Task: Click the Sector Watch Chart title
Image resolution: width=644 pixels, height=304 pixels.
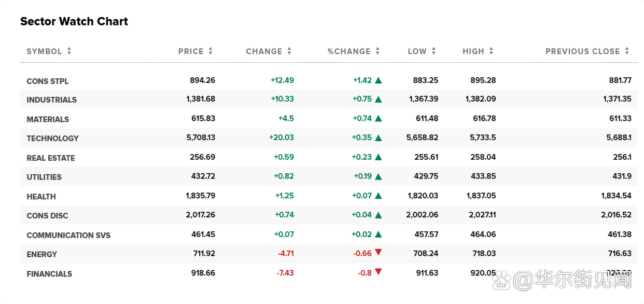Action: tap(74, 21)
